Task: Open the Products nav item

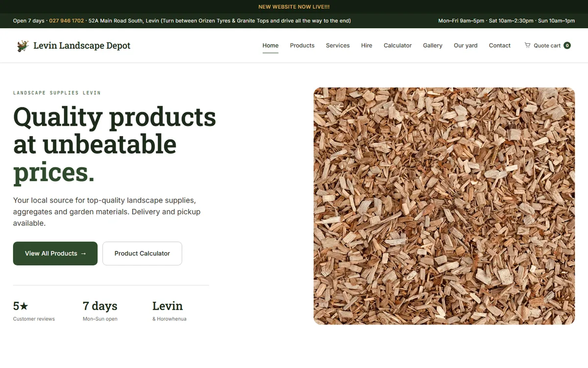Action: pos(302,46)
